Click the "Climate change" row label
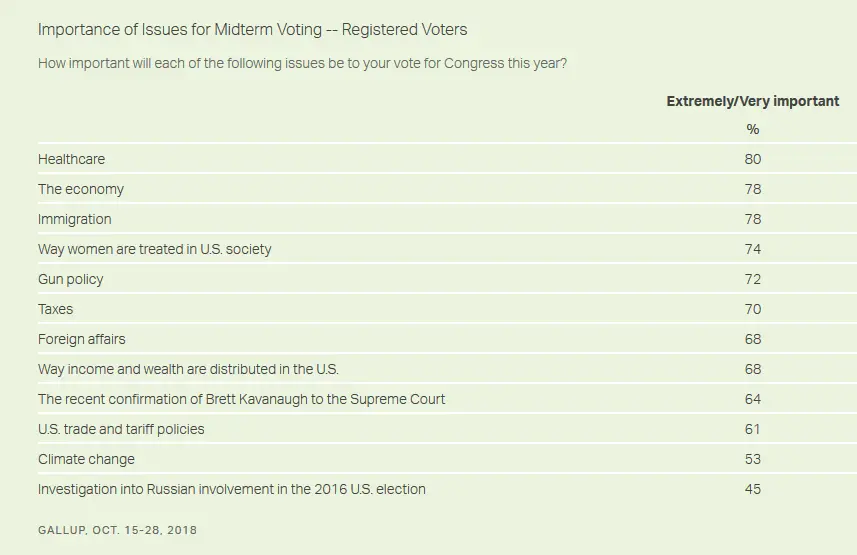Image resolution: width=857 pixels, height=555 pixels. click(x=86, y=459)
